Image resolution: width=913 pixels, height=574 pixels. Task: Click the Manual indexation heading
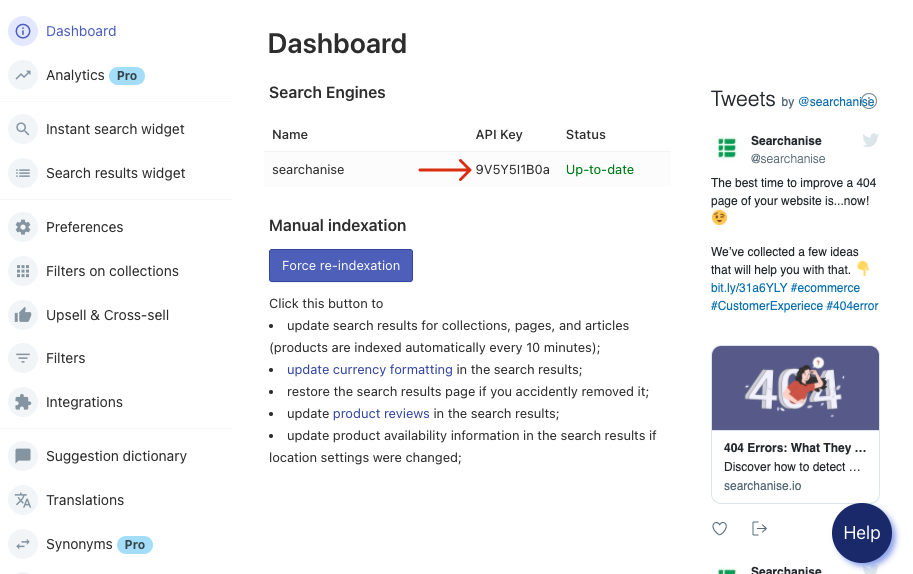pyautogui.click(x=338, y=225)
